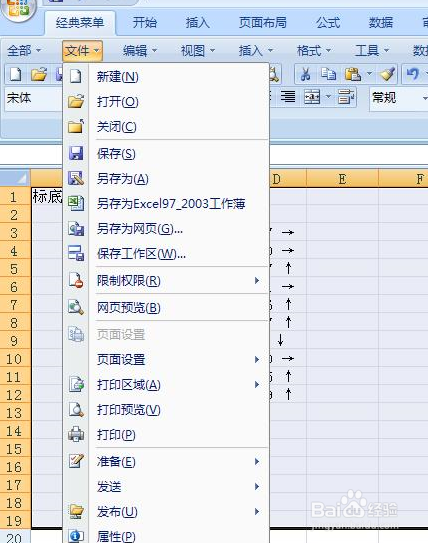The height and width of the screenshot is (543, 428).
Task: Choose 另存为网页(G)... menu item
Action: [x=166, y=229]
